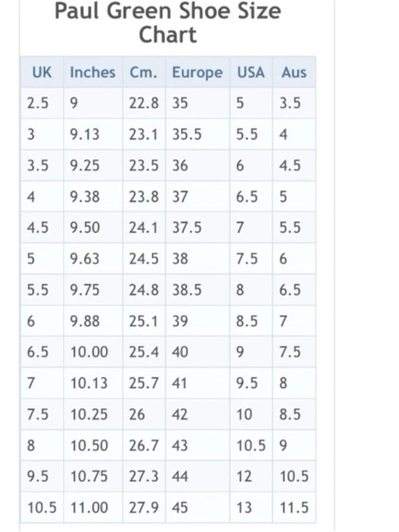This screenshot has height=532, width=399.
Task: Select the 9.88 inches cell
Action: click(x=93, y=321)
